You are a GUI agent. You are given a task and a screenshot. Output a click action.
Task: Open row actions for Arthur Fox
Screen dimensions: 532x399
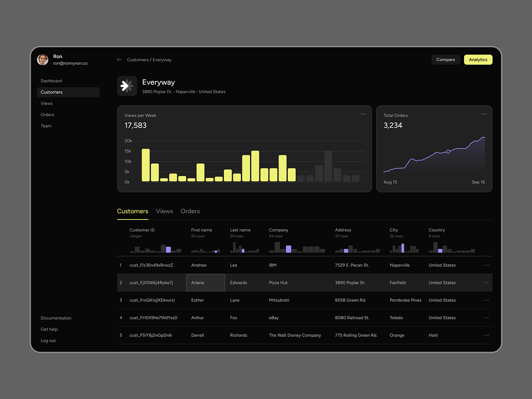pyautogui.click(x=486, y=318)
